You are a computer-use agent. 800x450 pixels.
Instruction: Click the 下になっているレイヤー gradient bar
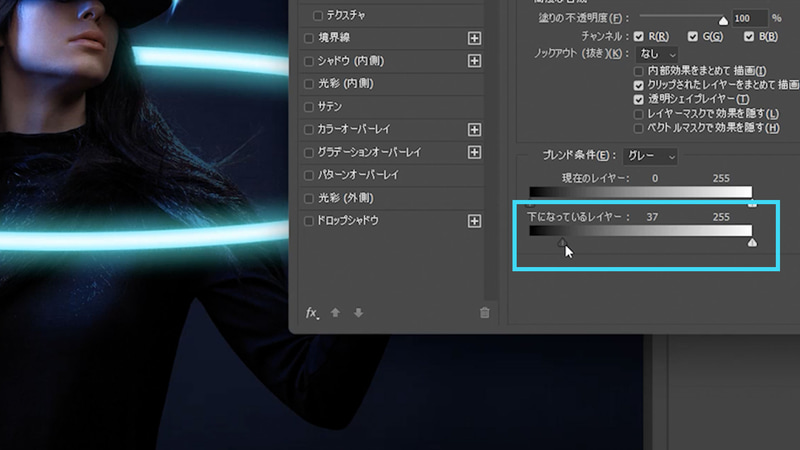640,231
